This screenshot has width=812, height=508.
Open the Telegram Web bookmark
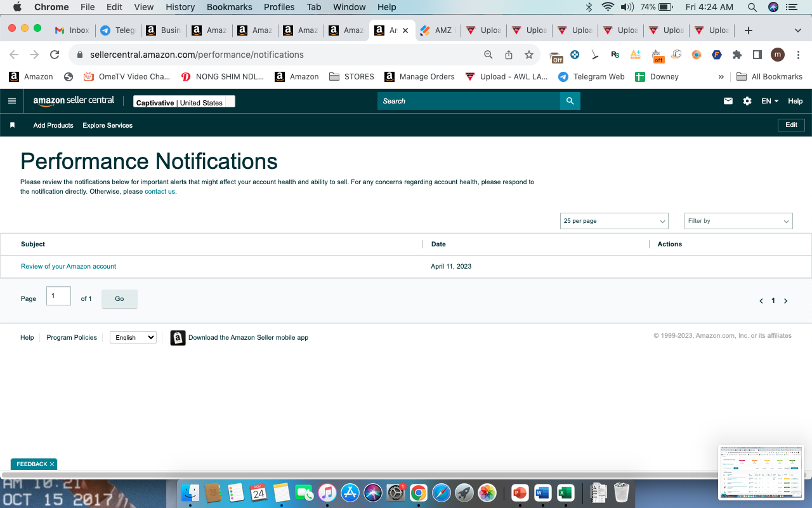[591, 77]
